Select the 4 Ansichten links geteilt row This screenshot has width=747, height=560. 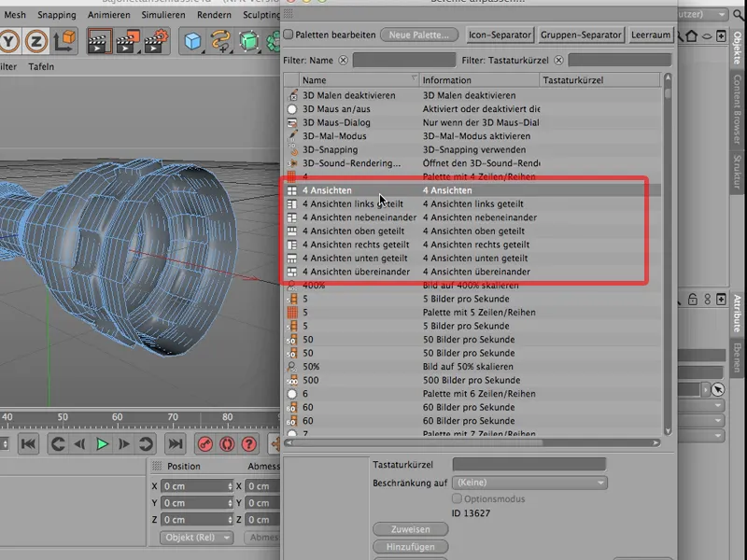click(472, 203)
